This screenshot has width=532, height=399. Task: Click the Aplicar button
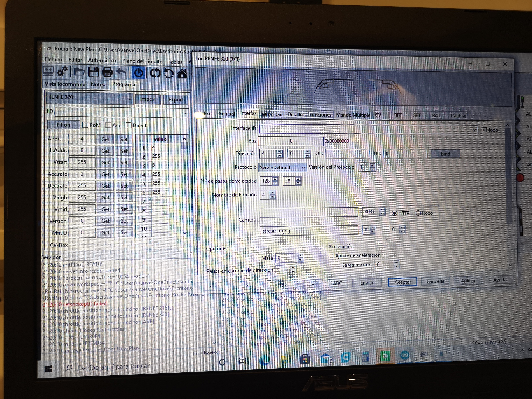point(468,280)
